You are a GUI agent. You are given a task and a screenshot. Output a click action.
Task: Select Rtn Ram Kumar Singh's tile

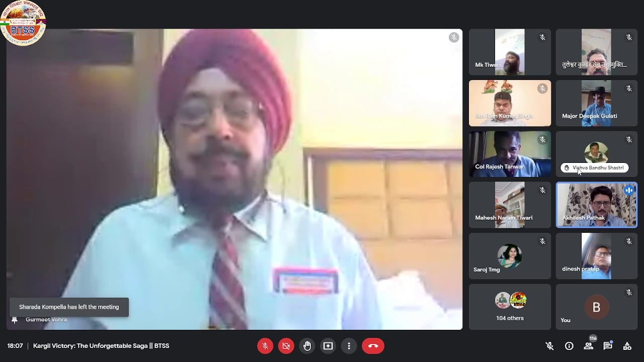510,103
